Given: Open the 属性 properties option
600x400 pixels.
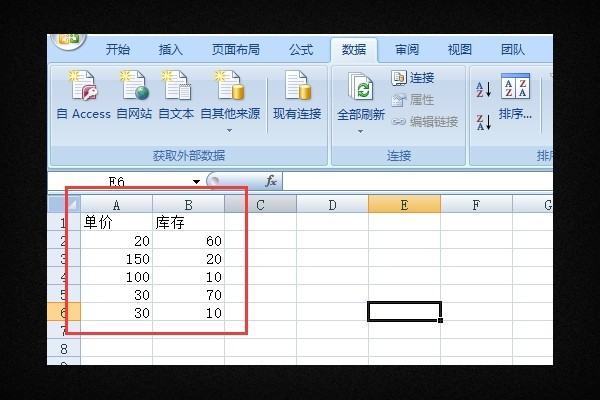Looking at the screenshot, I should click(x=413, y=100).
